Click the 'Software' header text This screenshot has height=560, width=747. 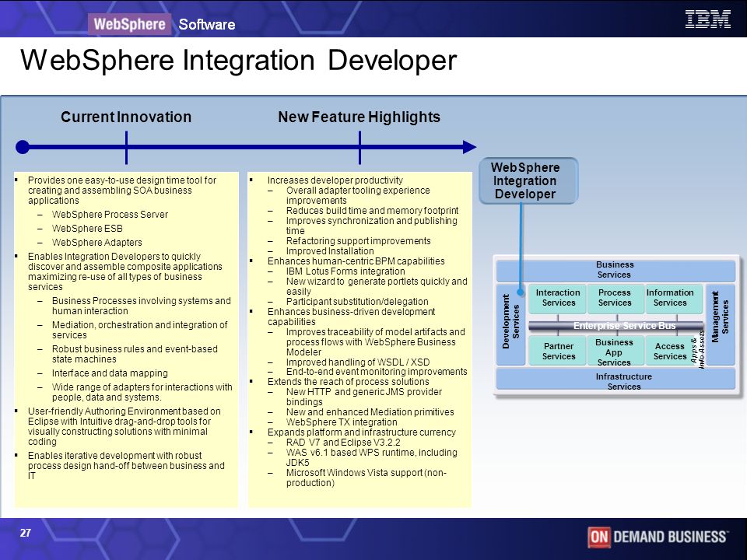coord(207,24)
